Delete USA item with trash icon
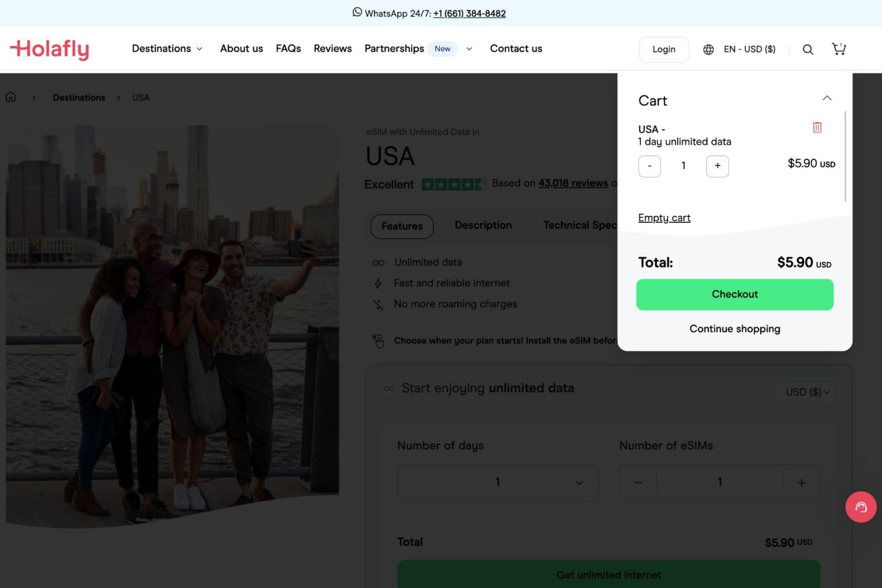This screenshot has height=588, width=882. 817,127
